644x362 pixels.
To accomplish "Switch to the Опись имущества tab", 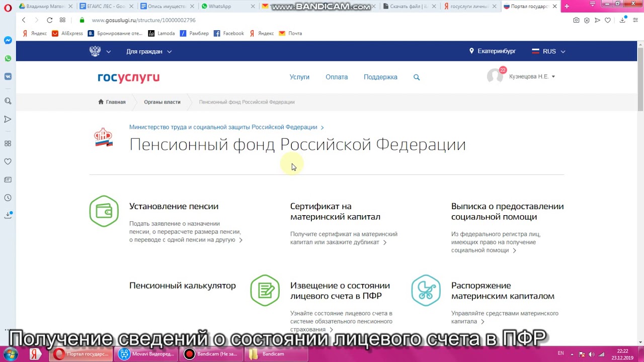I will pos(166,7).
